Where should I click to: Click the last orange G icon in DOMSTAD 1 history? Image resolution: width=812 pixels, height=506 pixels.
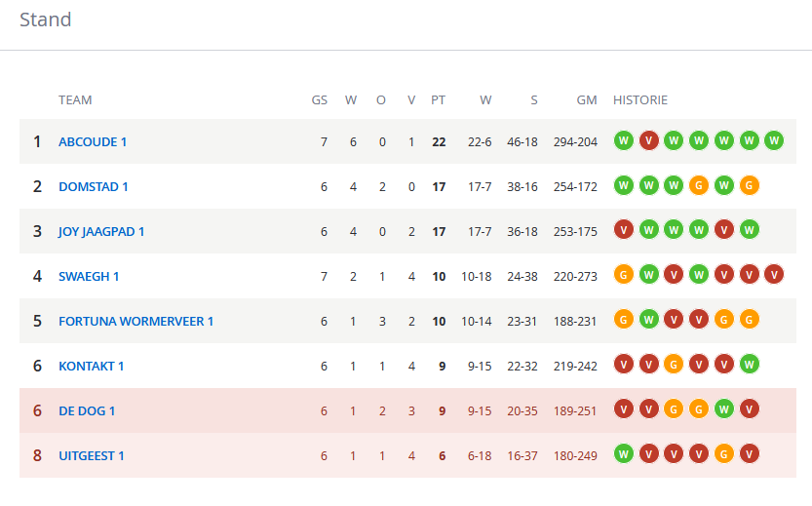click(x=749, y=185)
